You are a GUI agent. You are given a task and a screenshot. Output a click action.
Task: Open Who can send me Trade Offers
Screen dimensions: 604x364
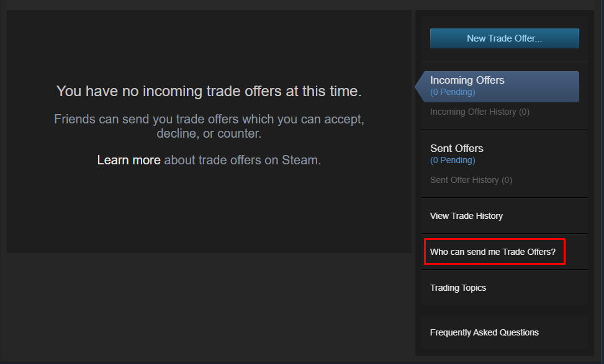click(493, 252)
